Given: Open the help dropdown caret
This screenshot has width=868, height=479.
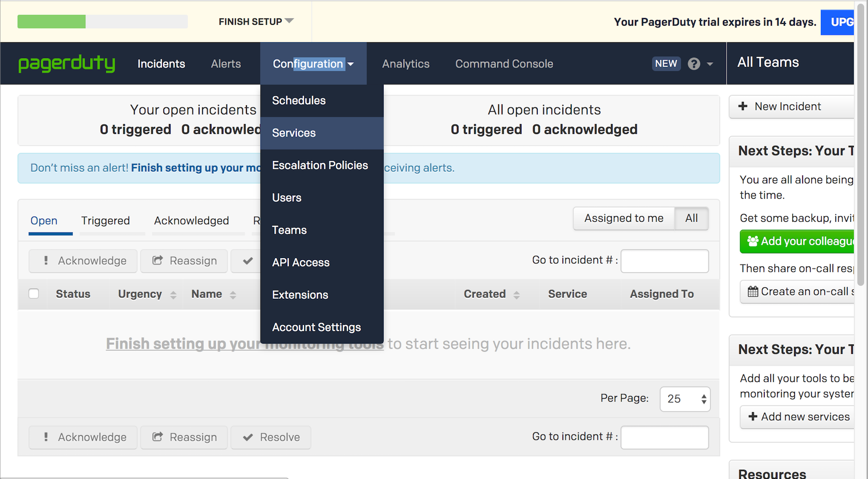Looking at the screenshot, I should click(x=710, y=64).
